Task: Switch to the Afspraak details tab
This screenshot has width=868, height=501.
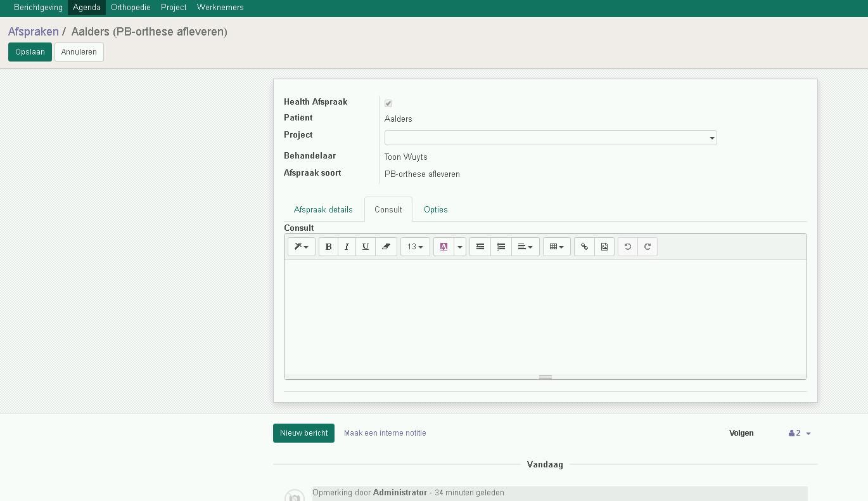Action: click(x=323, y=209)
